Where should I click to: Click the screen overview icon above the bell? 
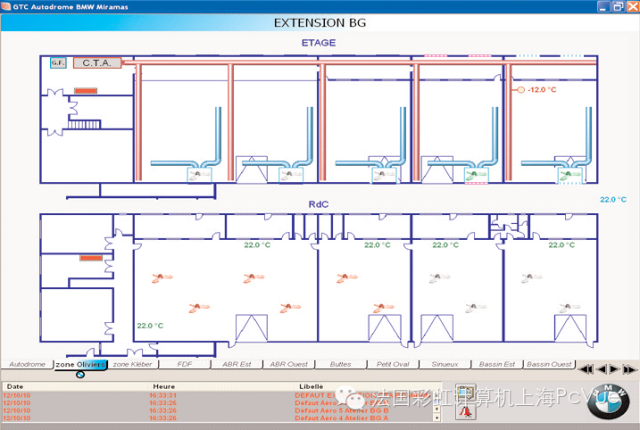466,394
